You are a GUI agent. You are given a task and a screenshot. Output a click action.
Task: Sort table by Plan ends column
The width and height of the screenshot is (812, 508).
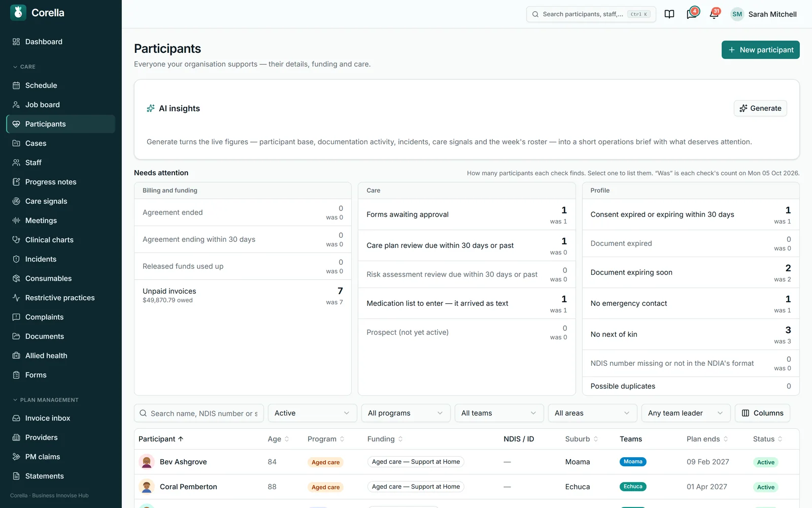[x=707, y=439]
